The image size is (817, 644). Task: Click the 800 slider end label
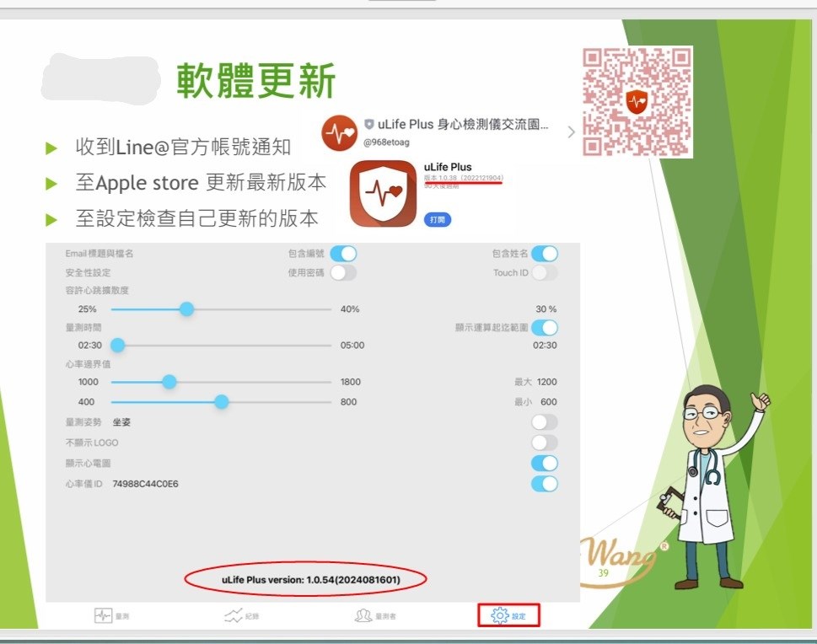tap(348, 402)
